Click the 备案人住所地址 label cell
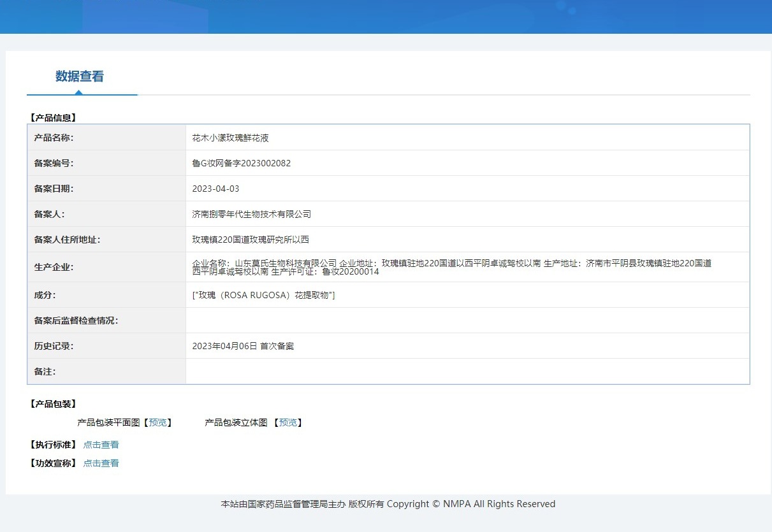 point(106,240)
